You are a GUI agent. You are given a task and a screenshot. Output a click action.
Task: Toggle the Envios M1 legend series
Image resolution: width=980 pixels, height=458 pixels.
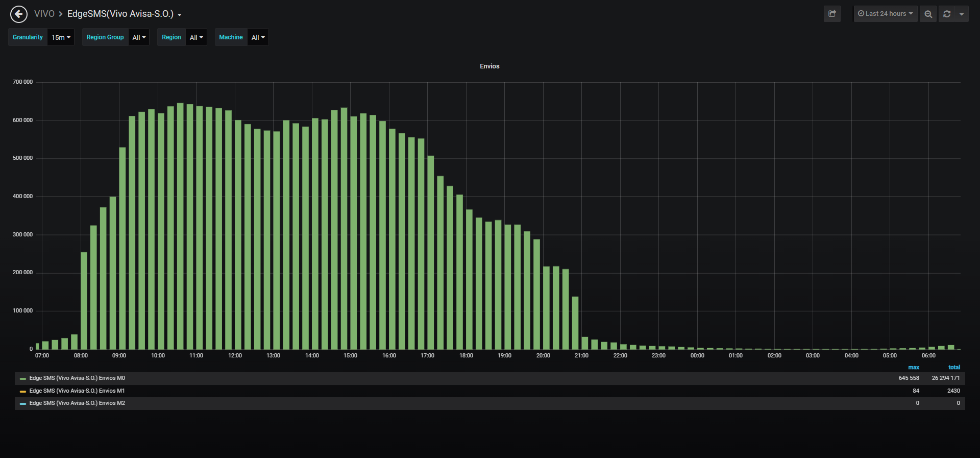point(77,391)
